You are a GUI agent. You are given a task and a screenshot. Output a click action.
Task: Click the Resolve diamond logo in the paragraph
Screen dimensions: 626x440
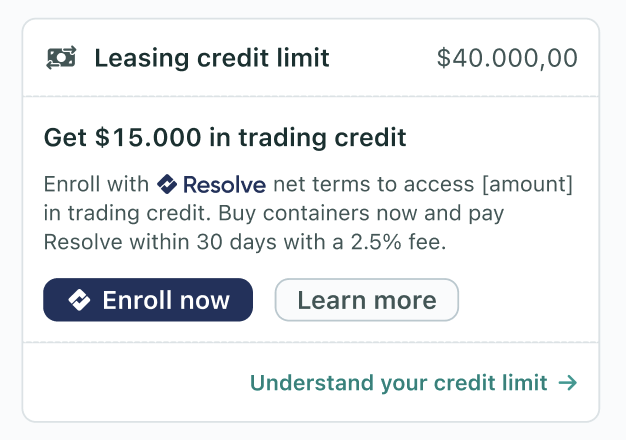167,184
